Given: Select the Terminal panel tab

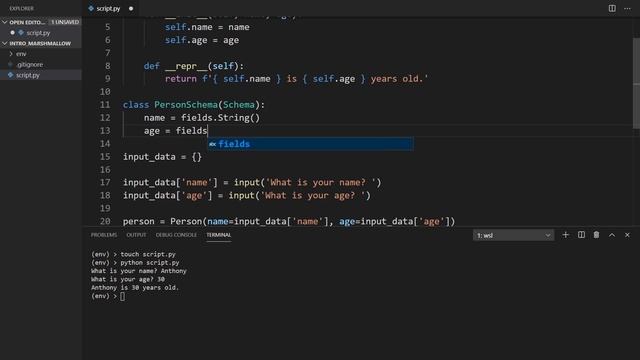Looking at the screenshot, I should tap(218, 235).
